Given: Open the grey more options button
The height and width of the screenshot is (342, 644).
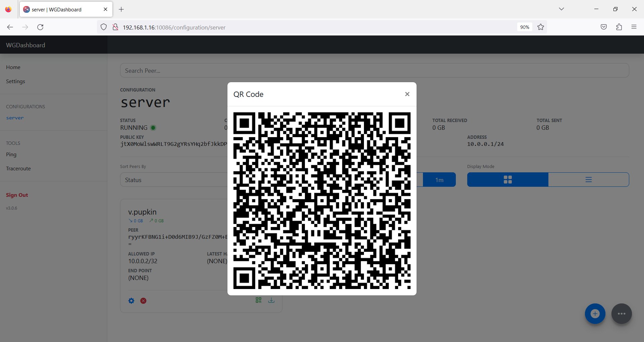Looking at the screenshot, I should [x=622, y=314].
